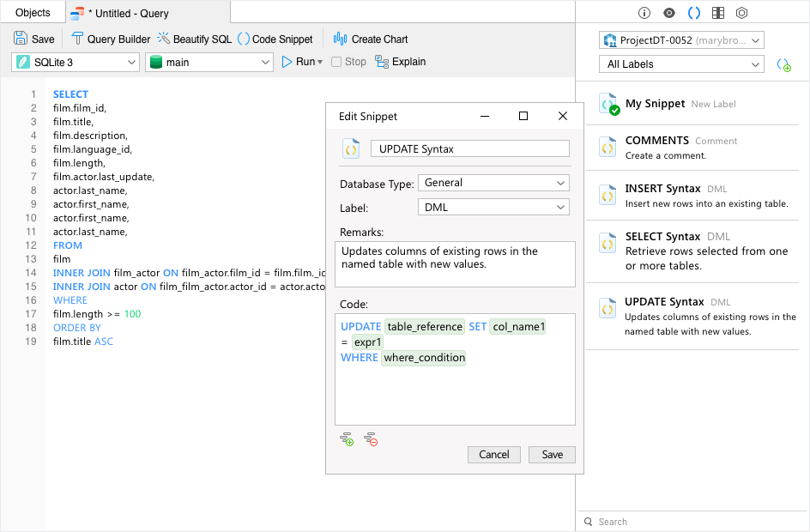810x532 pixels.
Task: Click the where_condition placeholder
Action: pyautogui.click(x=424, y=358)
